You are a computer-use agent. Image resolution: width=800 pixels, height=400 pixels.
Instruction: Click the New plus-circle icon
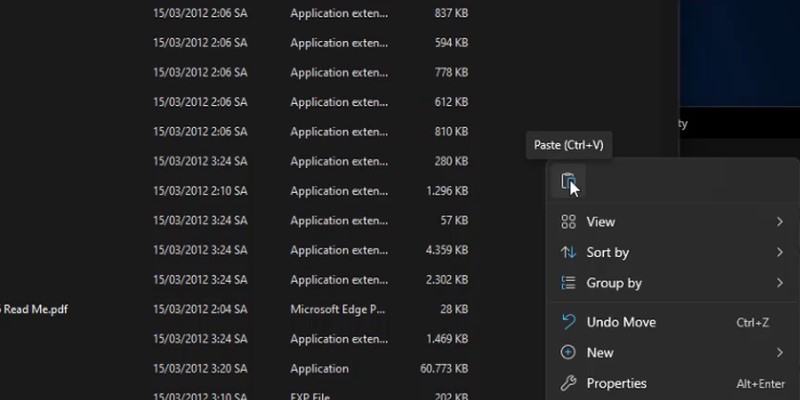tap(568, 352)
